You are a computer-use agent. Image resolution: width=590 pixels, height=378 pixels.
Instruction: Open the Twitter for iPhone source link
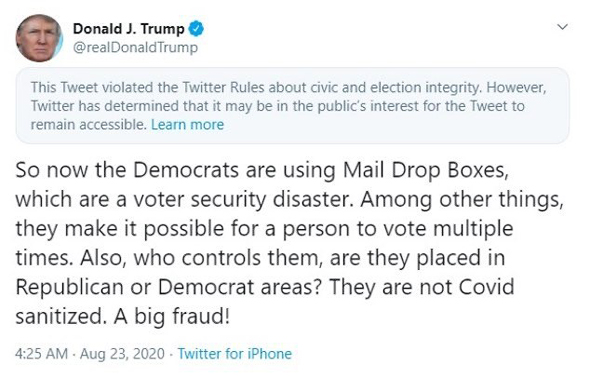coord(235,354)
